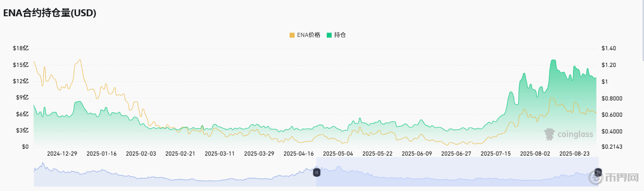Toggle the ENA价格 legend series
644x191 pixels.
pyautogui.click(x=304, y=35)
